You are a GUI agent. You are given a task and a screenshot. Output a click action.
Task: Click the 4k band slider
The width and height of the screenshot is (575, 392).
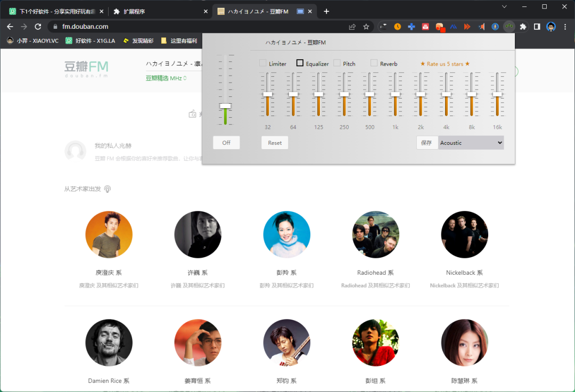446,94
